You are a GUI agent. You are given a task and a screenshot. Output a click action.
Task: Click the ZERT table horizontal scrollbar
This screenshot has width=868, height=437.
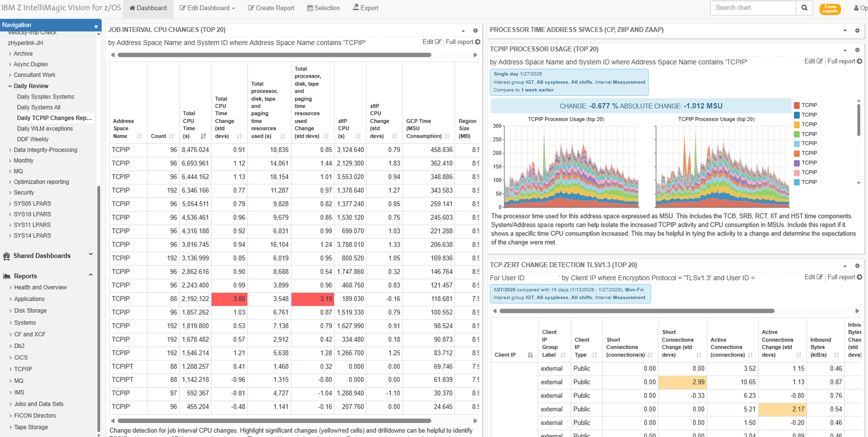point(637,311)
